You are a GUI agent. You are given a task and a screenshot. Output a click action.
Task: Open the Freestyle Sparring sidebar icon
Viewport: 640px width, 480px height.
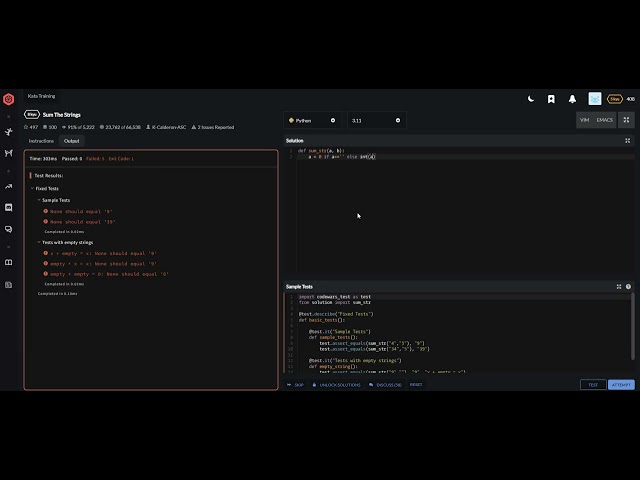coord(9,153)
